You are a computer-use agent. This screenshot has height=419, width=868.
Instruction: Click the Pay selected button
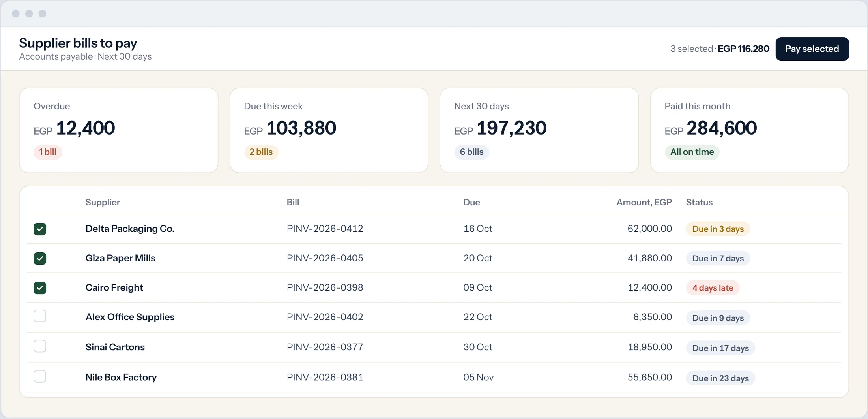812,49
